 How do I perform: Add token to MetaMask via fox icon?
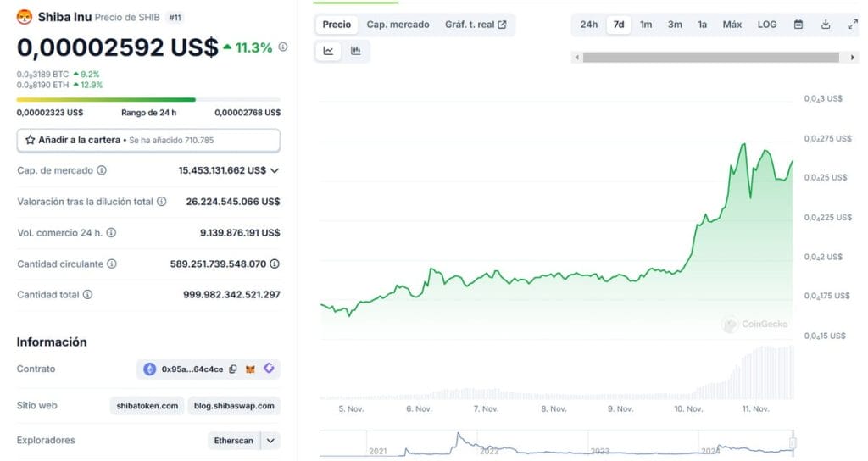250,369
